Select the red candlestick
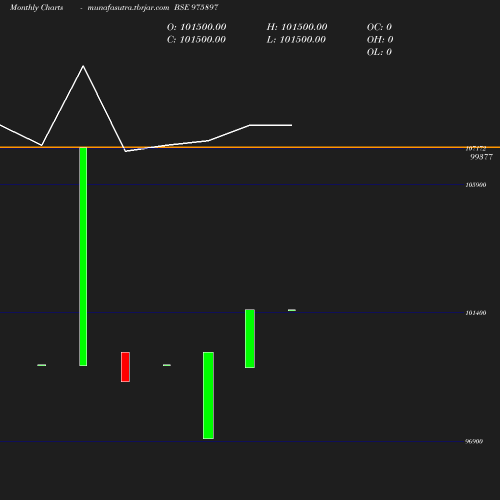 (125, 367)
